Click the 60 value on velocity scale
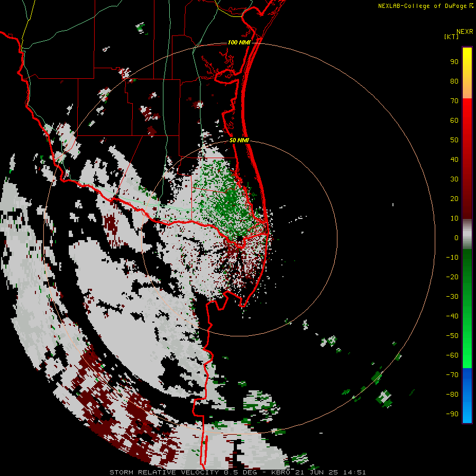Viewport: 476px width, 476px height. tap(454, 121)
